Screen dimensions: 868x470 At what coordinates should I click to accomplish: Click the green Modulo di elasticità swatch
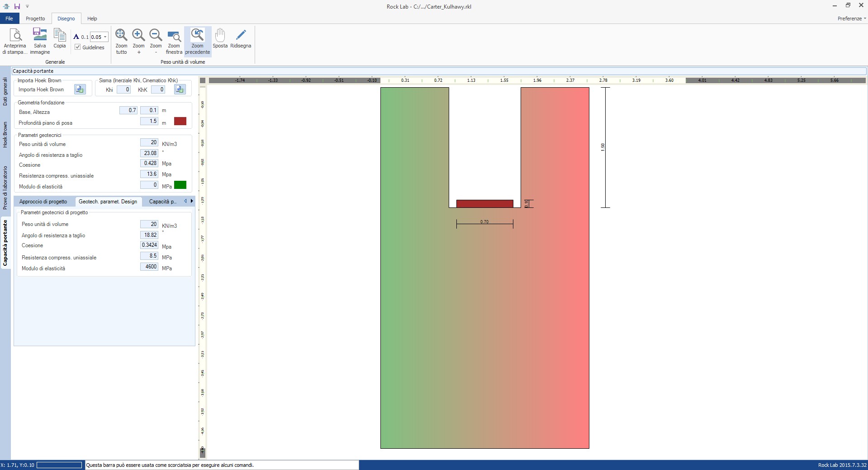click(180, 185)
